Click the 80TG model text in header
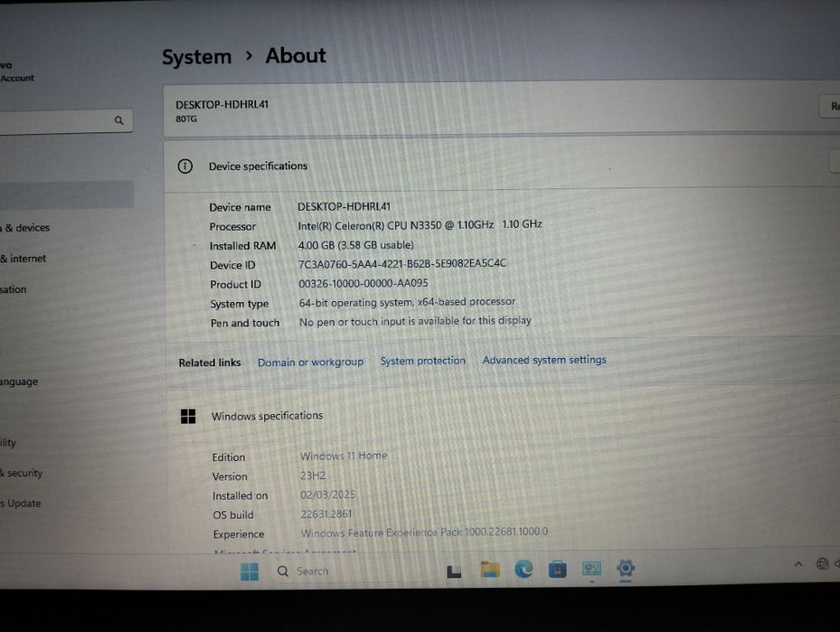This screenshot has width=840, height=632. pos(186,119)
